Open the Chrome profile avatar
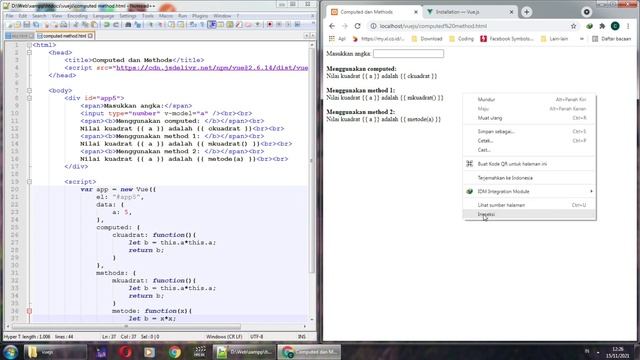The width and height of the screenshot is (640, 360). click(615, 26)
